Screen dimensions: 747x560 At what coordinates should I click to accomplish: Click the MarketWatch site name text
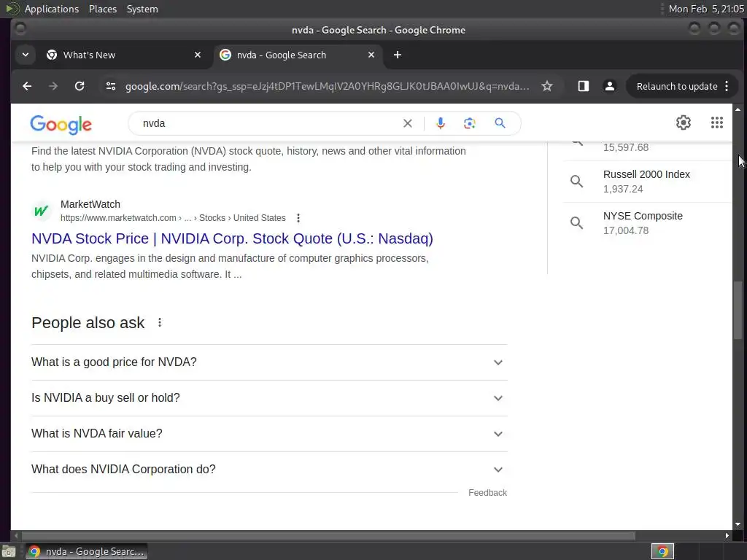(90, 204)
